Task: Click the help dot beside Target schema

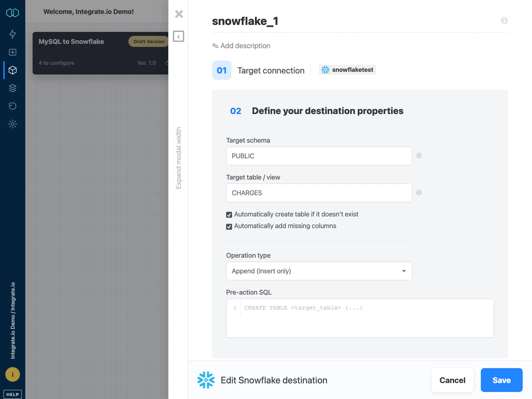Action: pos(419,156)
